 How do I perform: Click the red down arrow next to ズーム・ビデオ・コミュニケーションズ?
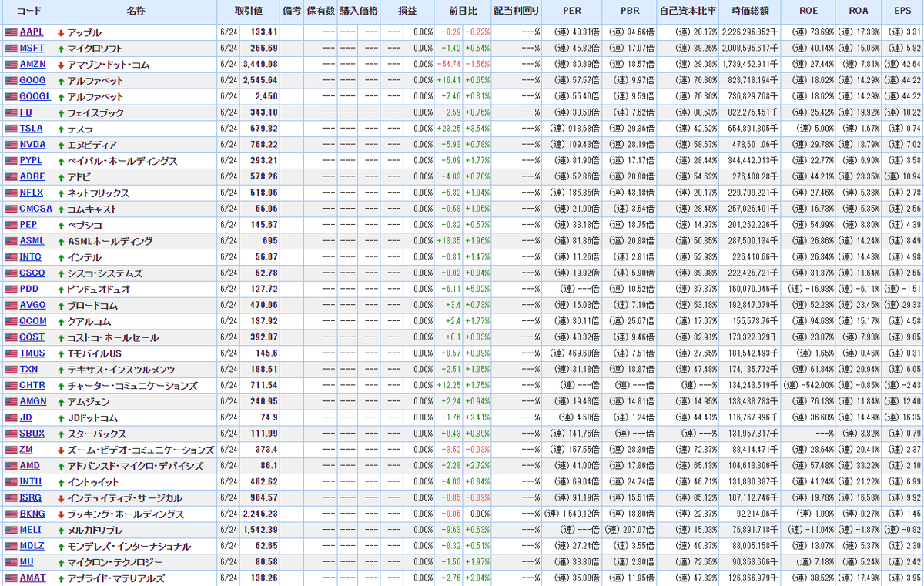[x=61, y=450]
